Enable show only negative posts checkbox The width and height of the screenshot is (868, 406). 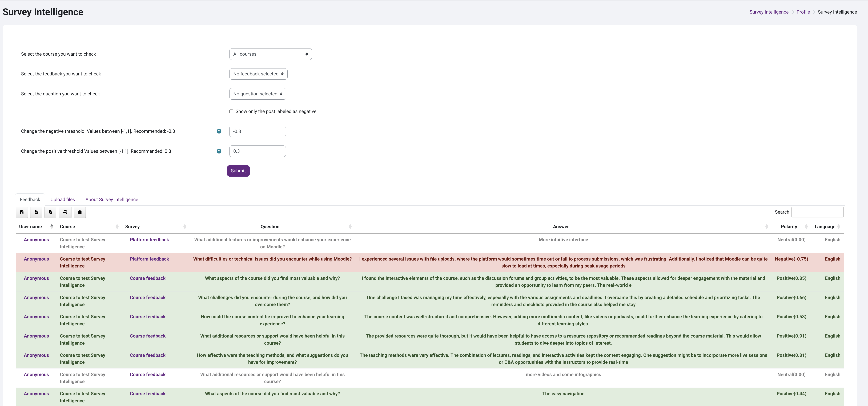click(231, 112)
